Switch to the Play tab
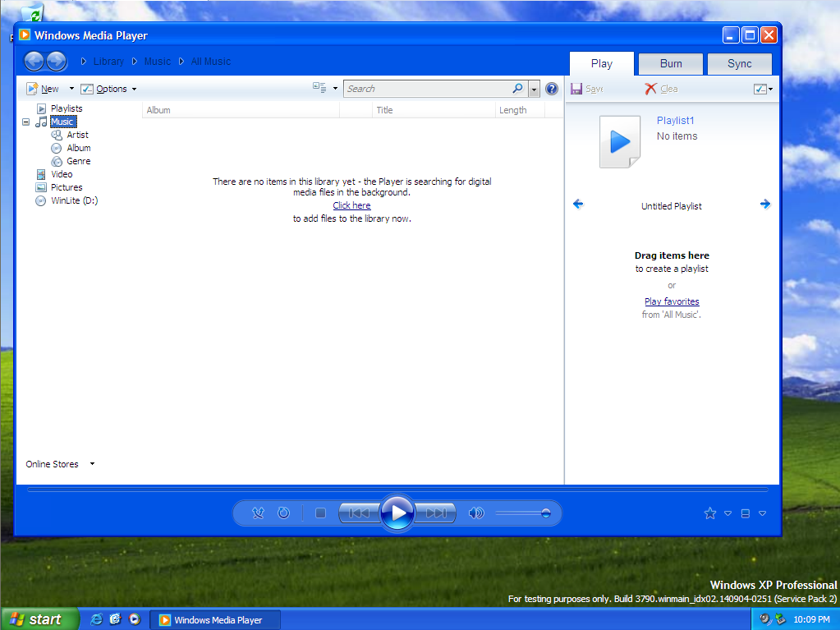The image size is (840, 630). click(x=602, y=64)
